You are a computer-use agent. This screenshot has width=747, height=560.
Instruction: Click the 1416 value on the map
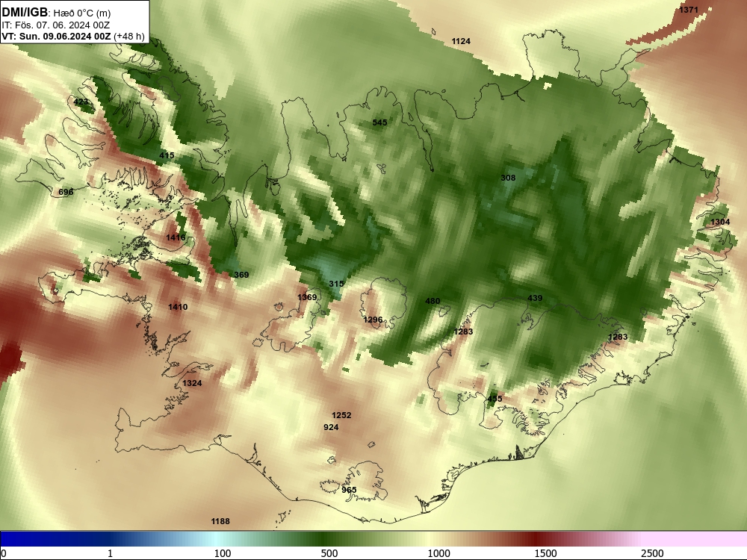click(x=176, y=237)
